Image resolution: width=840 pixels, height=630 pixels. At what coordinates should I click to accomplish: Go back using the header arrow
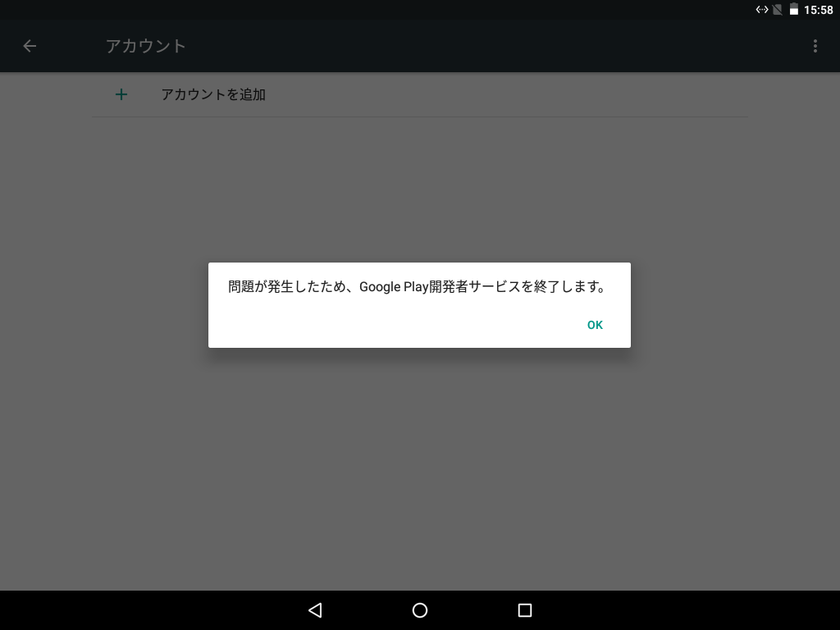click(30, 46)
